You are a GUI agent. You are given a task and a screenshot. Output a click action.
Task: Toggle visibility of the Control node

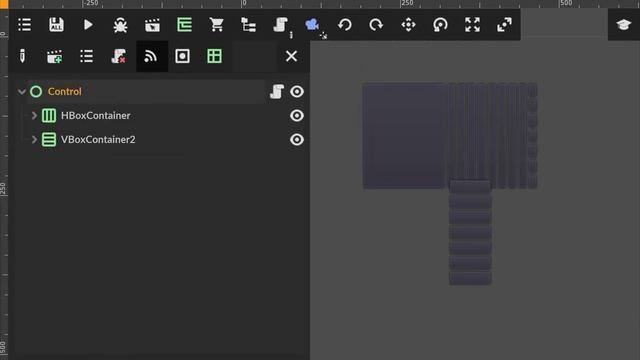pyautogui.click(x=297, y=92)
